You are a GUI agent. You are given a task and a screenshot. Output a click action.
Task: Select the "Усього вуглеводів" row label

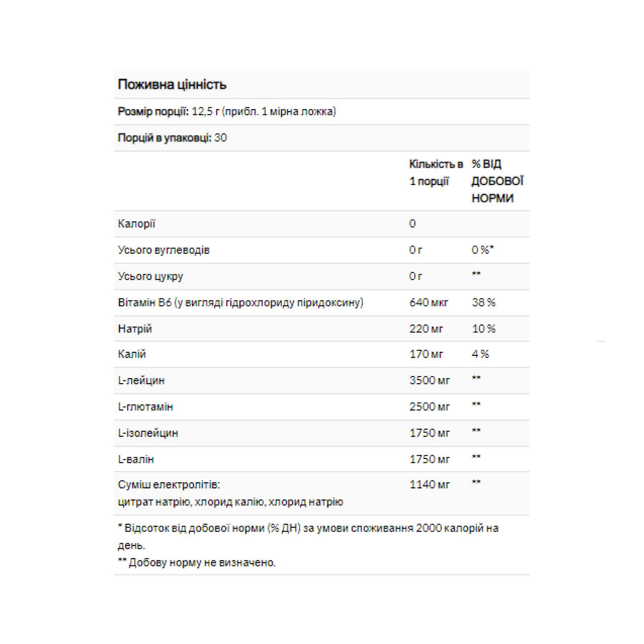coord(164,250)
